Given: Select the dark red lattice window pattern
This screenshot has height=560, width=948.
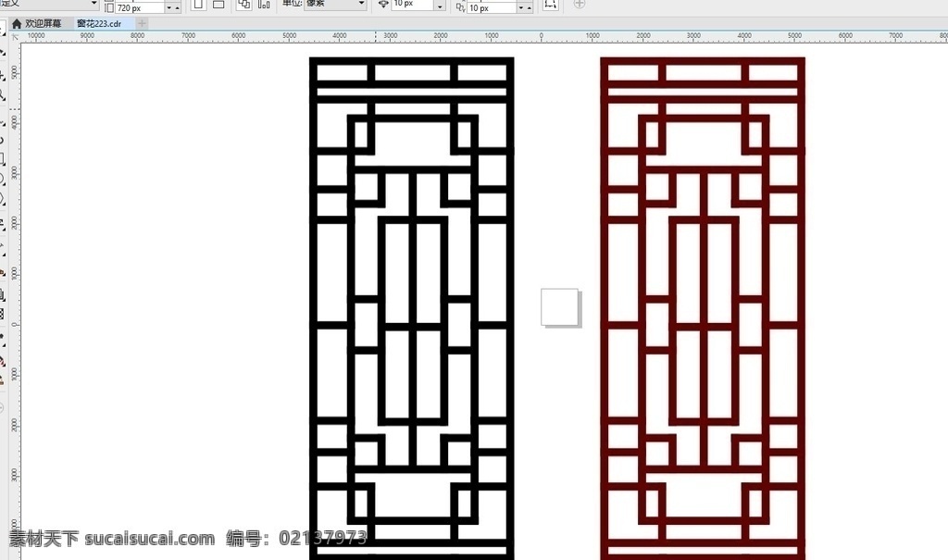Looking at the screenshot, I should point(703,308).
